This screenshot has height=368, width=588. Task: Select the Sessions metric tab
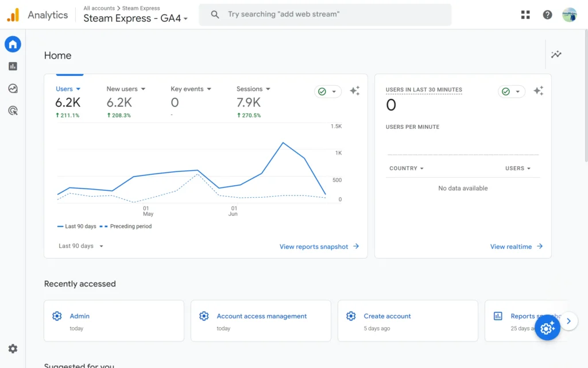253,89
